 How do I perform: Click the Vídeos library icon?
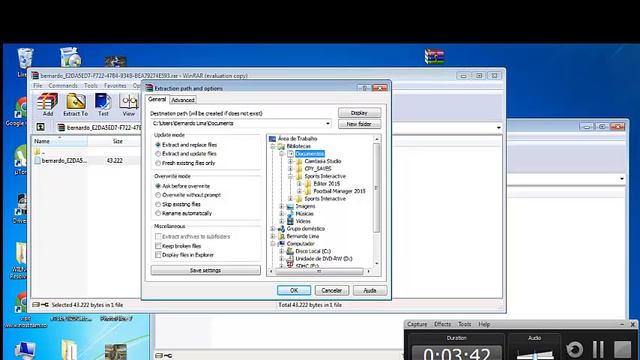[290, 221]
